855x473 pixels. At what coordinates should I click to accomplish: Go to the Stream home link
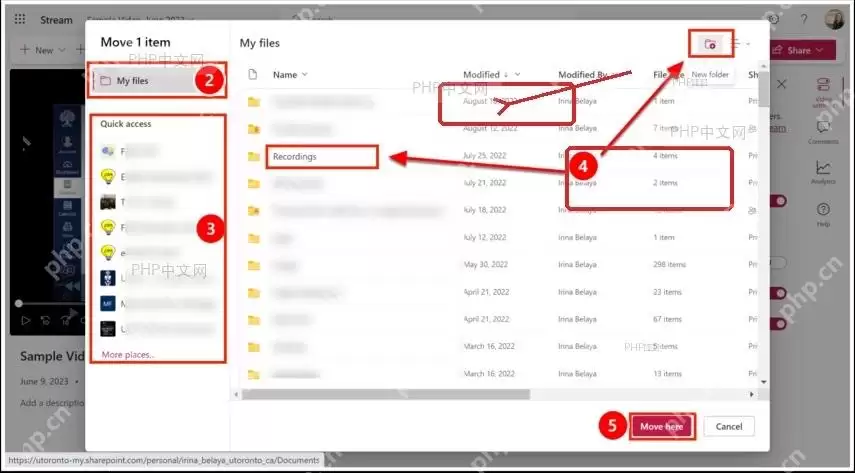56,20
